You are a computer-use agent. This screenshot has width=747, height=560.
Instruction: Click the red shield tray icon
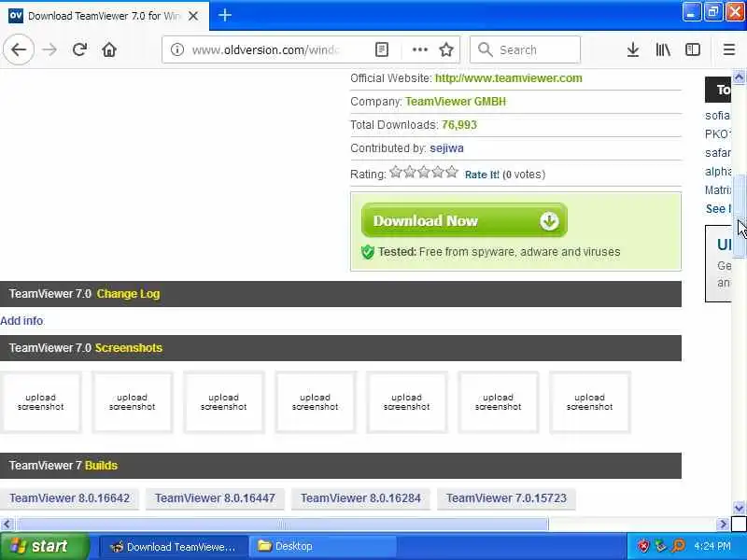coord(643,546)
